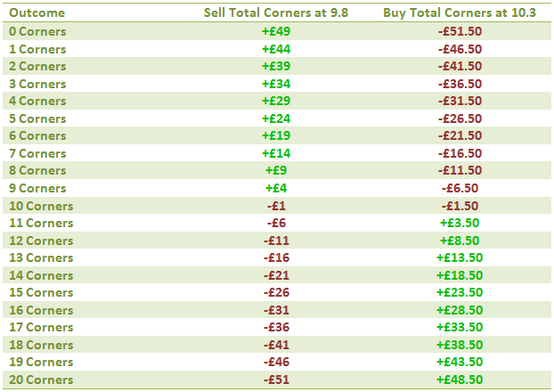This screenshot has height=392, width=554.
Task: Select the +£48.50 buy value
Action: coord(460,380)
